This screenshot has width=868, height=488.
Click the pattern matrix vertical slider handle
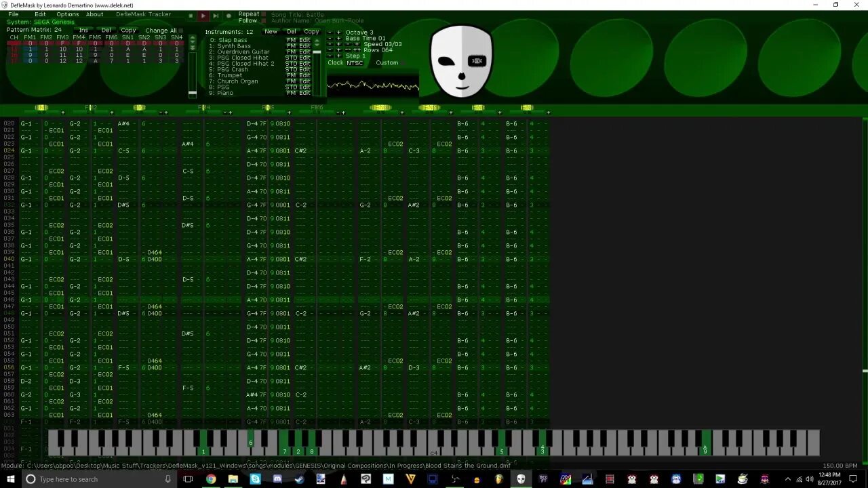click(x=192, y=92)
